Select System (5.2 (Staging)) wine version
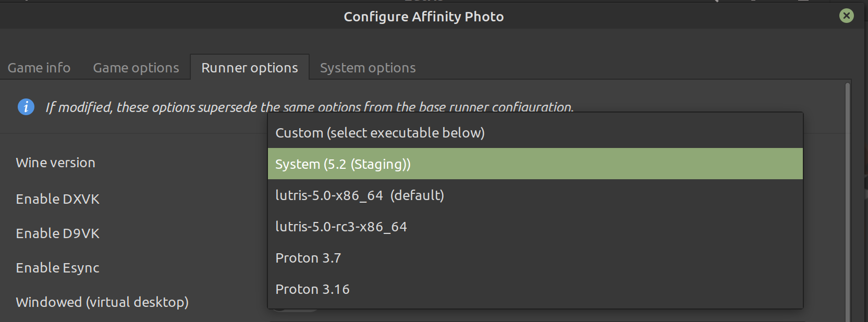 pyautogui.click(x=535, y=164)
